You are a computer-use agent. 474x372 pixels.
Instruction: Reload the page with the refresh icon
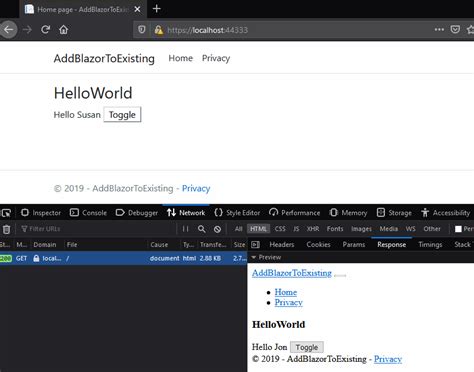tap(45, 30)
